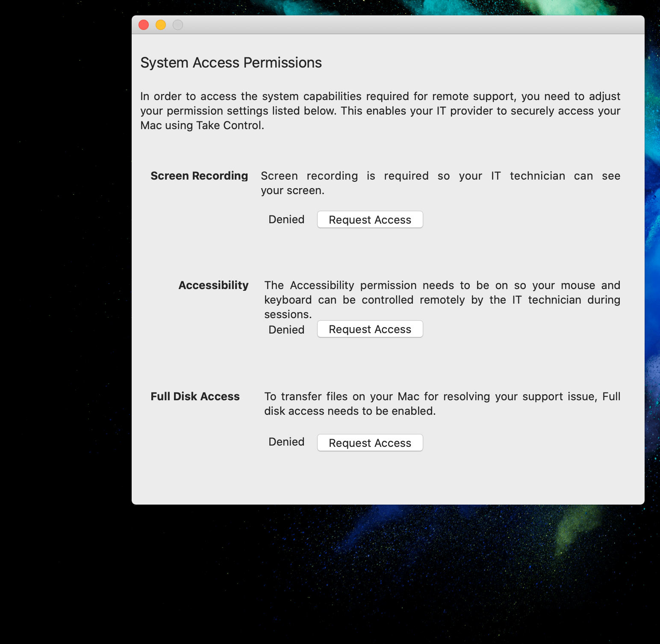The image size is (660, 644).
Task: Select the Accessibility label
Action: pos(213,285)
